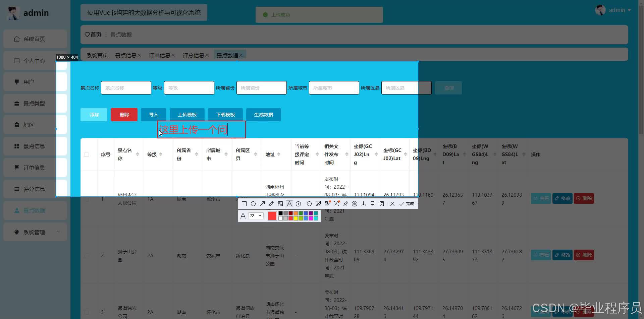Viewport: 644px width, 319px height.
Task: Switch to the 评分信息 tab
Action: pyautogui.click(x=193, y=55)
